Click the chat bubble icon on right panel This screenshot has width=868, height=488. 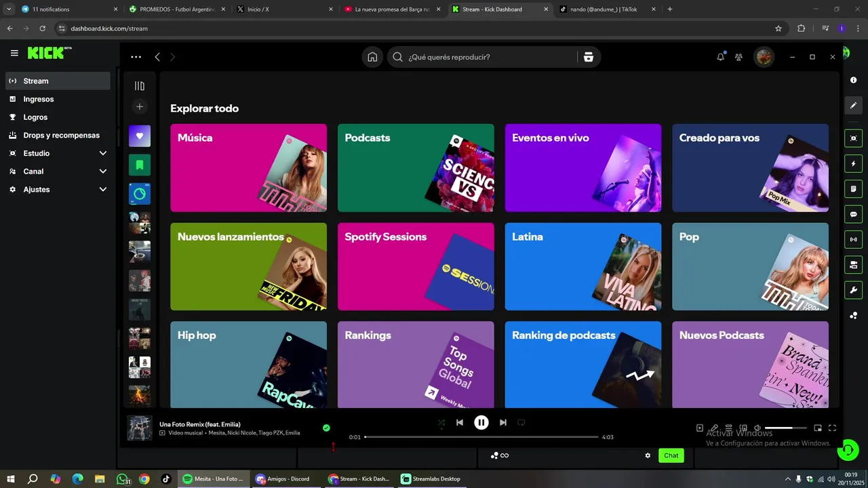(853, 214)
